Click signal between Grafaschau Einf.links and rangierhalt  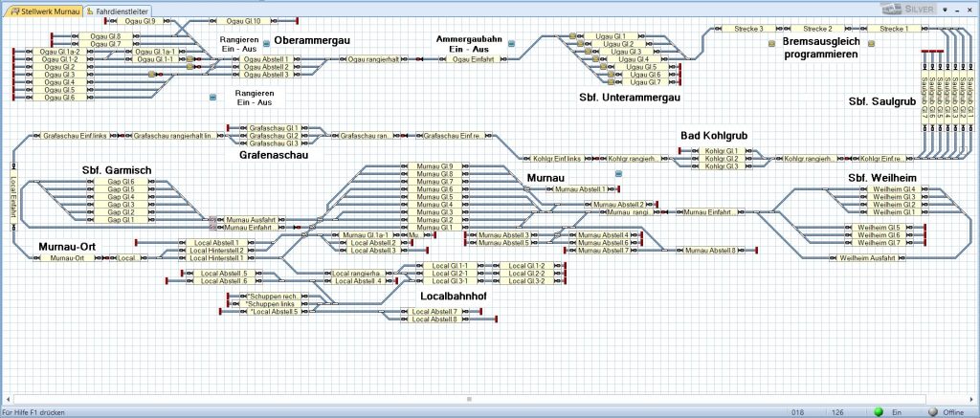(x=121, y=136)
